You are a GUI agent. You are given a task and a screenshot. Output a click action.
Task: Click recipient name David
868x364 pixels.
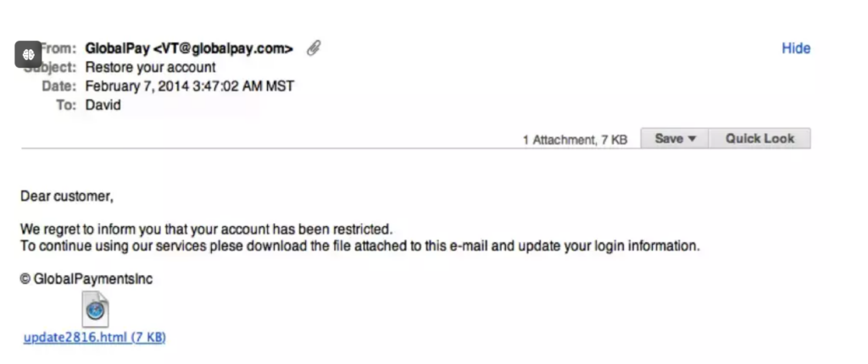103,105
